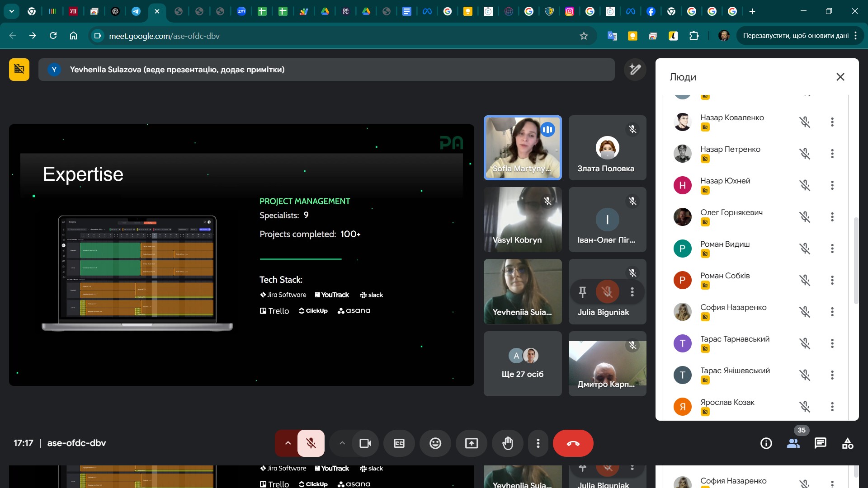Open the emoji reactions button
This screenshot has width=868, height=488.
pos(435,443)
